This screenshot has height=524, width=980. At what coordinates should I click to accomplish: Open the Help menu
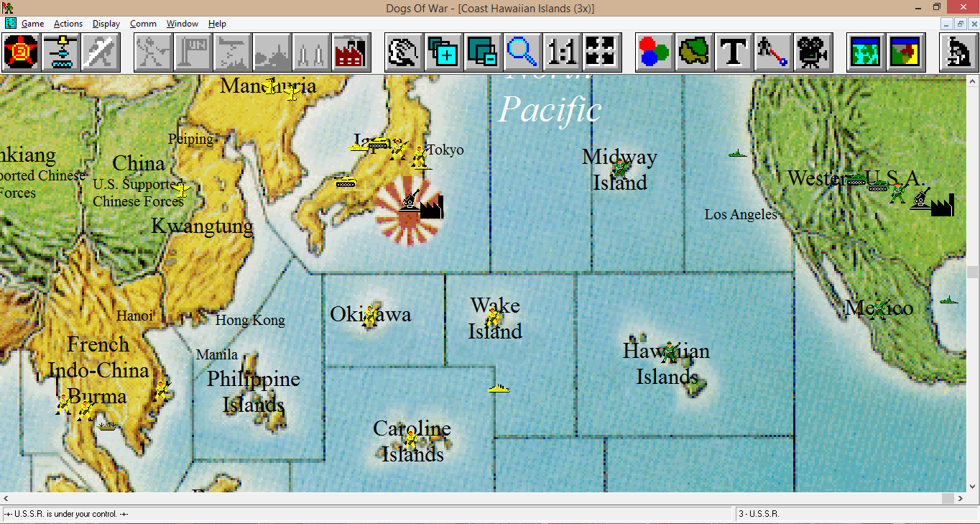coord(217,24)
